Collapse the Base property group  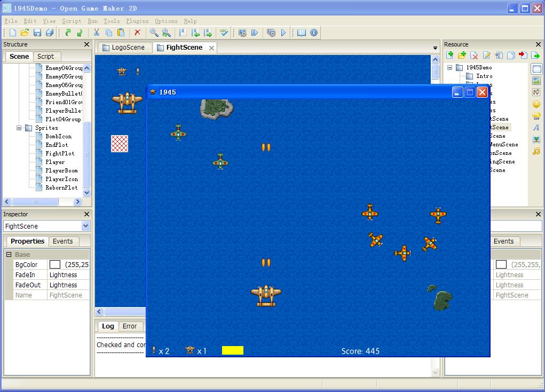point(9,255)
